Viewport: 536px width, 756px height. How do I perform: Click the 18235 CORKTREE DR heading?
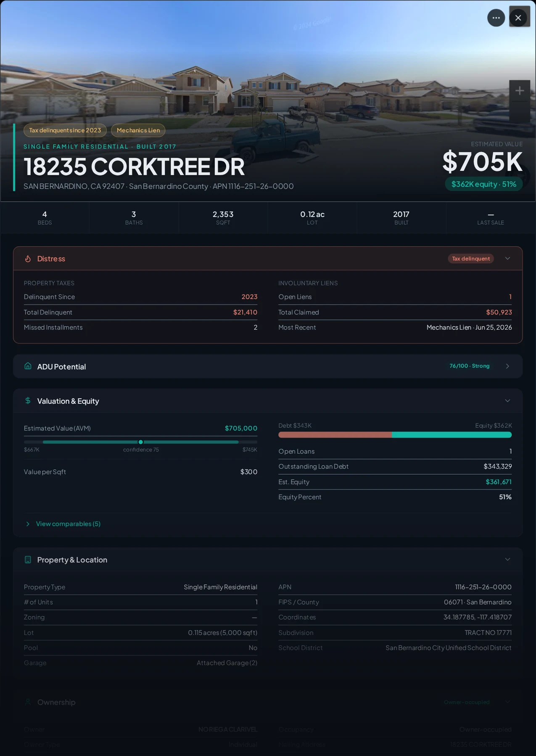(134, 167)
